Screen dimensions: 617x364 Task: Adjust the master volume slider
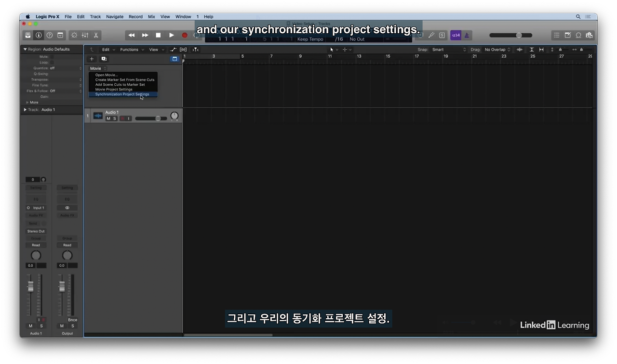(x=511, y=35)
